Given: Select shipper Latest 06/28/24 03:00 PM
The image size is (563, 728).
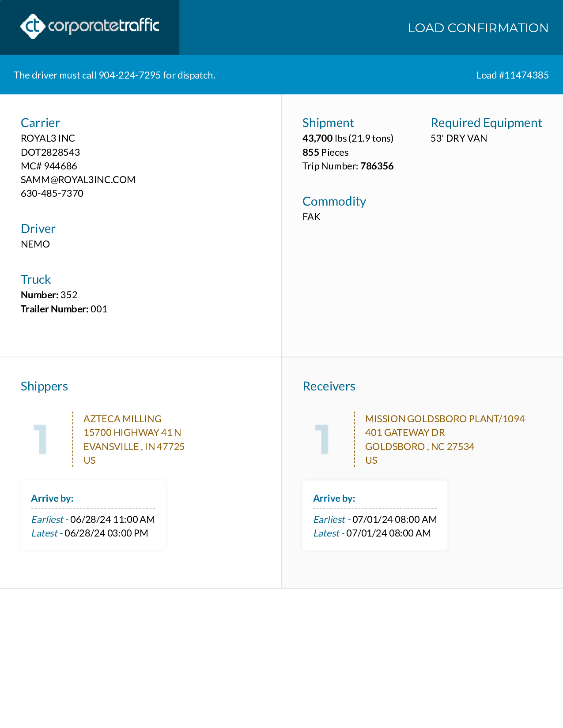Looking at the screenshot, I should click(90, 533).
